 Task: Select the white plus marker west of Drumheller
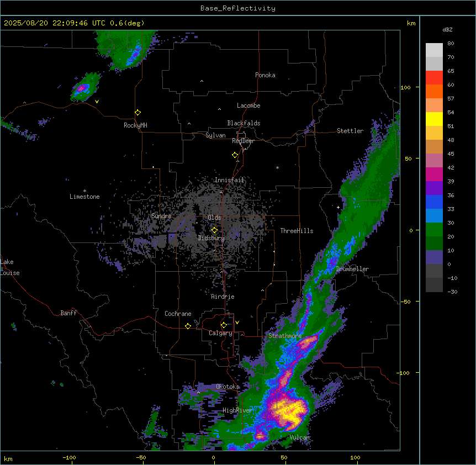(338, 207)
